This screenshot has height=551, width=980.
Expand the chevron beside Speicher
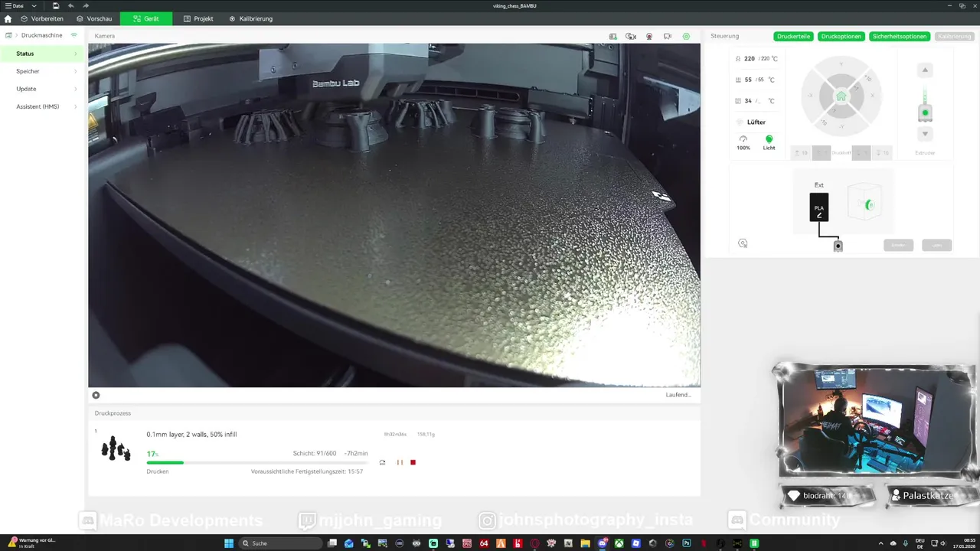(75, 71)
